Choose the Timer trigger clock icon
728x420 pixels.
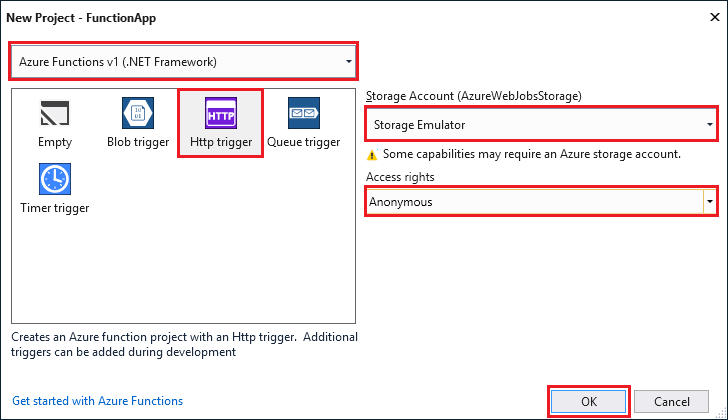pyautogui.click(x=55, y=179)
